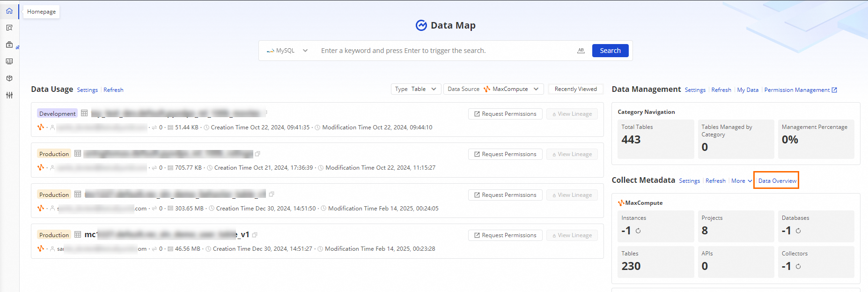Open Permission Management link
The image size is (868, 292).
pyautogui.click(x=800, y=90)
